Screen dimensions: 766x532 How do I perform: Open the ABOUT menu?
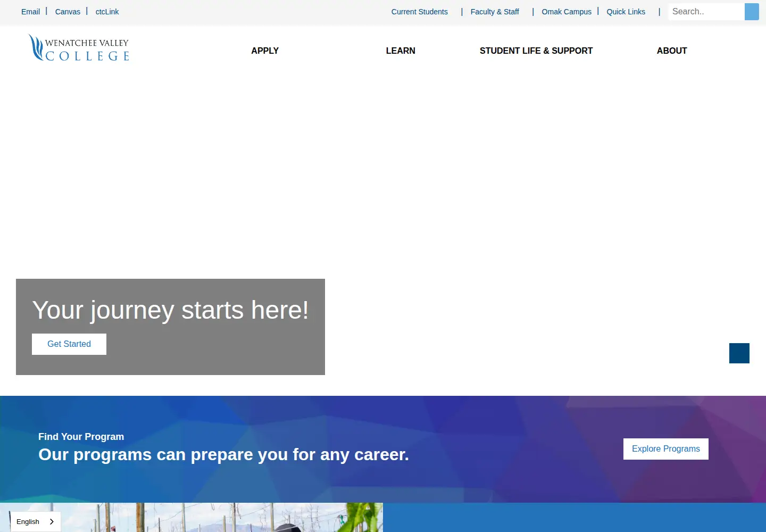[672, 51]
